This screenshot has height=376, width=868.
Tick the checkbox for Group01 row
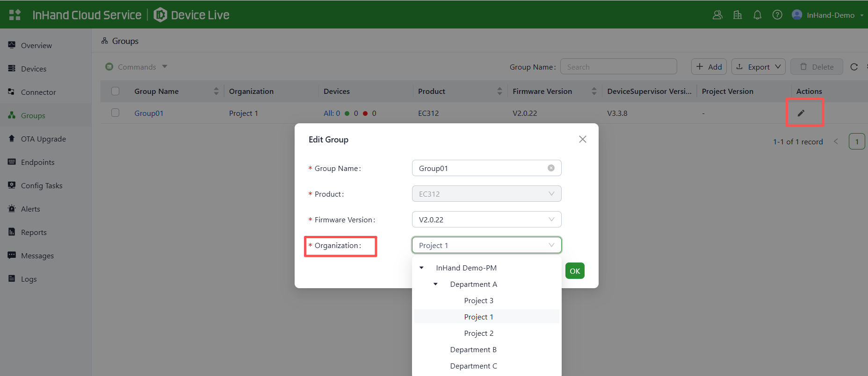[x=116, y=113]
